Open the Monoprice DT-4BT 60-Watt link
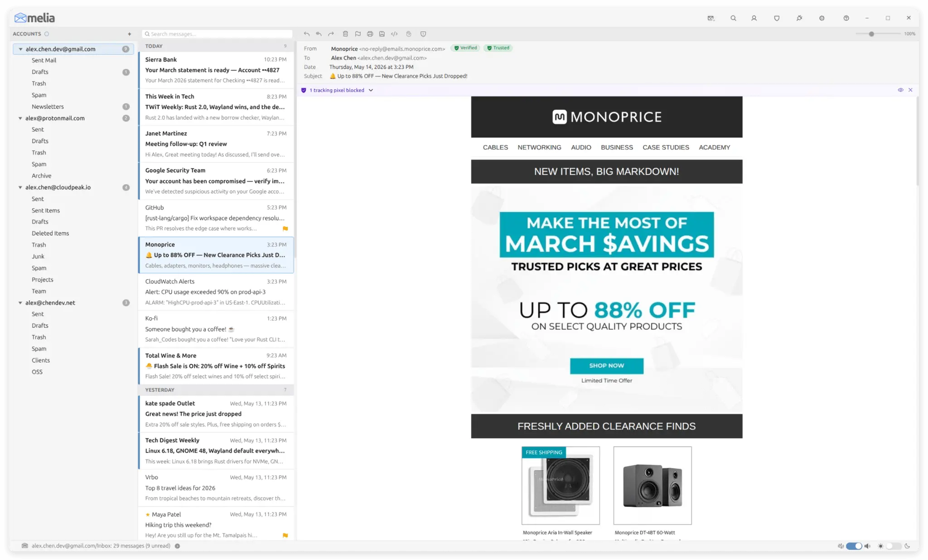 click(x=645, y=533)
